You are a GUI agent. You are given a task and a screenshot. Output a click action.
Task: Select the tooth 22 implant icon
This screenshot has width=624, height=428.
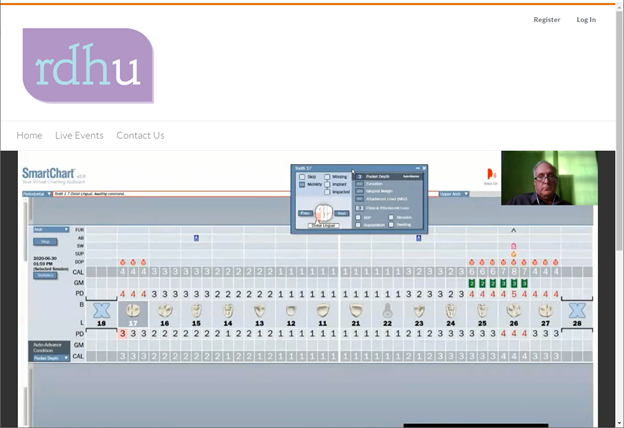pyautogui.click(x=387, y=311)
